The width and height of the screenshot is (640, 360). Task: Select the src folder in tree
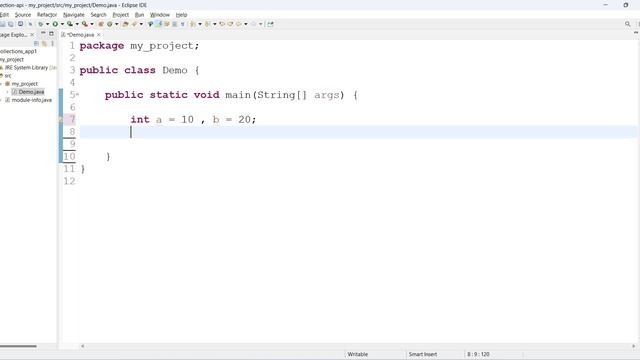(6, 76)
